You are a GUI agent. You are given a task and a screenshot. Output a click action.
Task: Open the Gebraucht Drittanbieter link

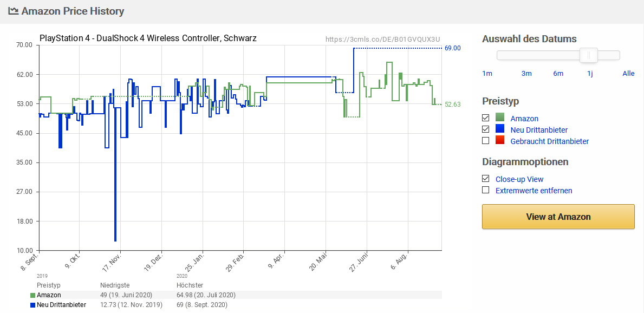click(550, 141)
